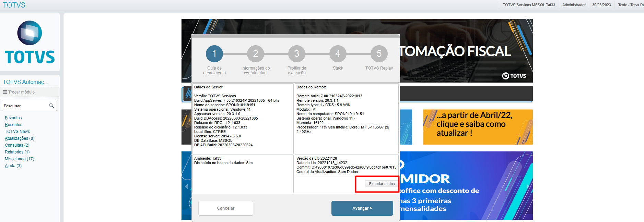Click the TOTVS title in header
644x222 pixels.
tap(14, 5)
